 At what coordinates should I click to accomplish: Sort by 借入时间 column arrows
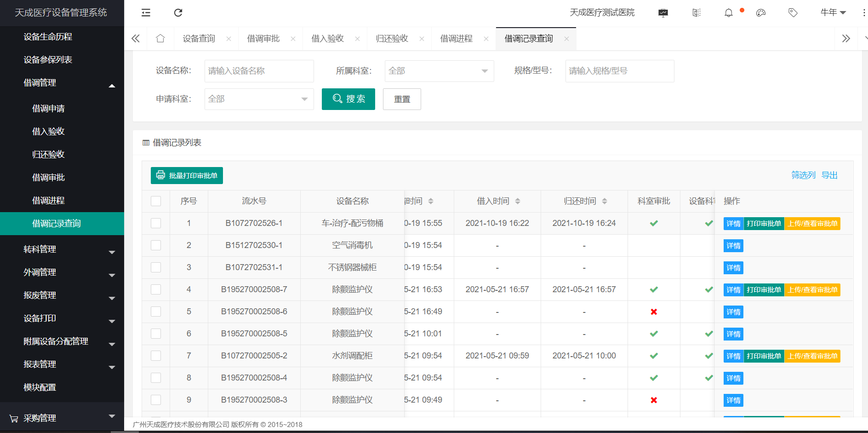click(x=518, y=201)
